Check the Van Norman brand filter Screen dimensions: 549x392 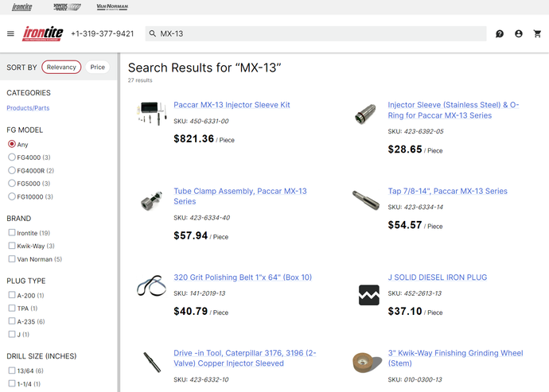click(x=12, y=258)
